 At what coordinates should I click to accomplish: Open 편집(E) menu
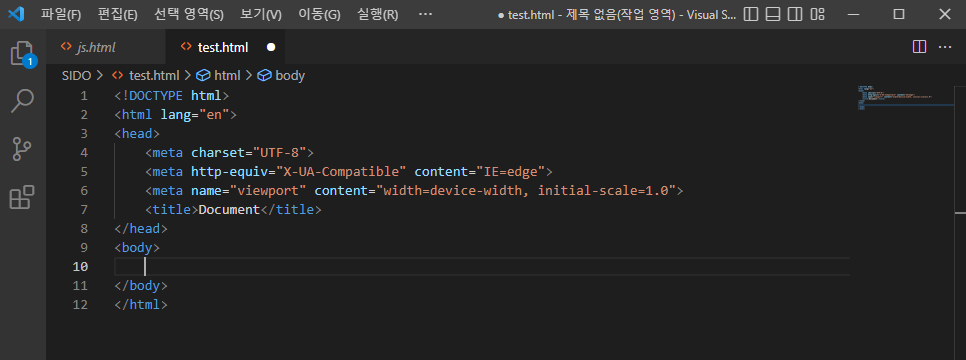pyautogui.click(x=118, y=14)
